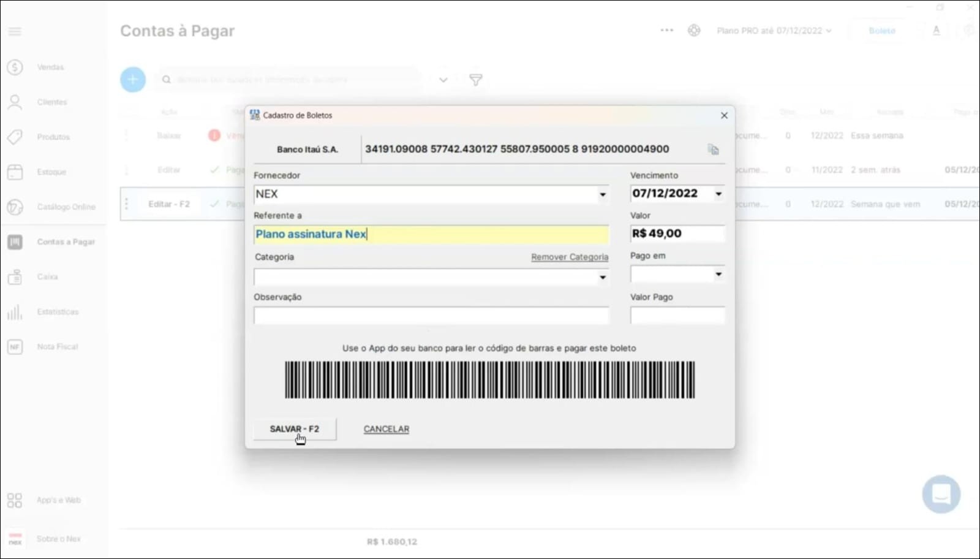Image resolution: width=980 pixels, height=559 pixels.
Task: Open Estatísticas label in the sidebar
Action: tap(58, 312)
